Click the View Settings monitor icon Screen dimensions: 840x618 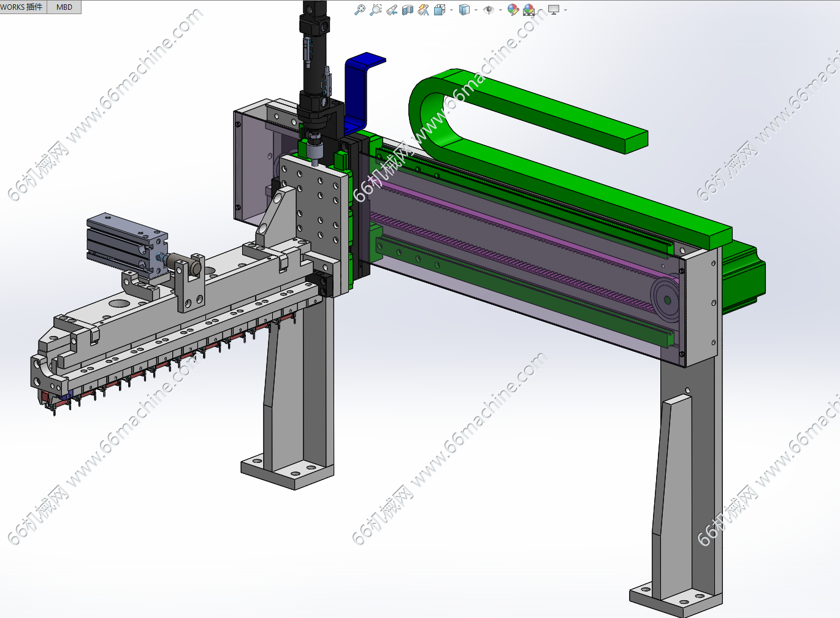point(553,10)
